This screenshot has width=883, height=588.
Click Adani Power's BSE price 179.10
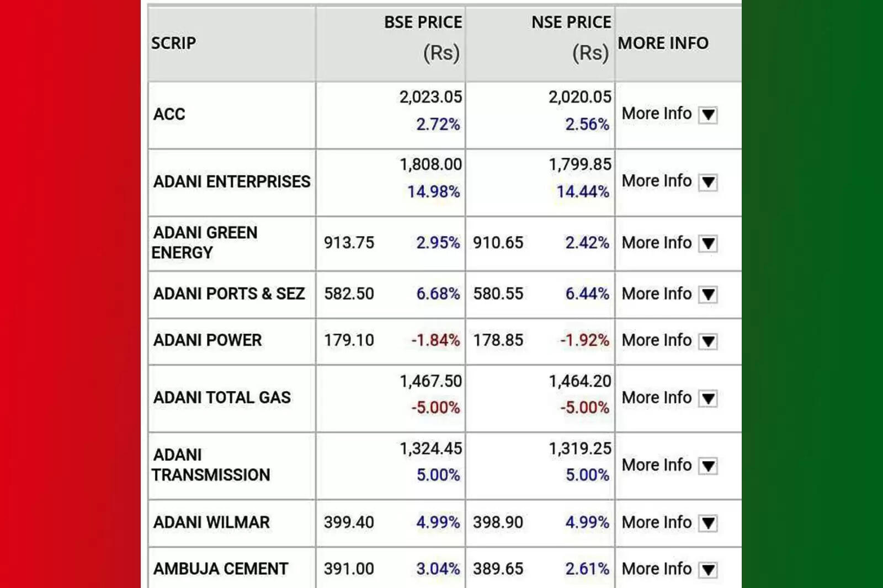coord(349,340)
